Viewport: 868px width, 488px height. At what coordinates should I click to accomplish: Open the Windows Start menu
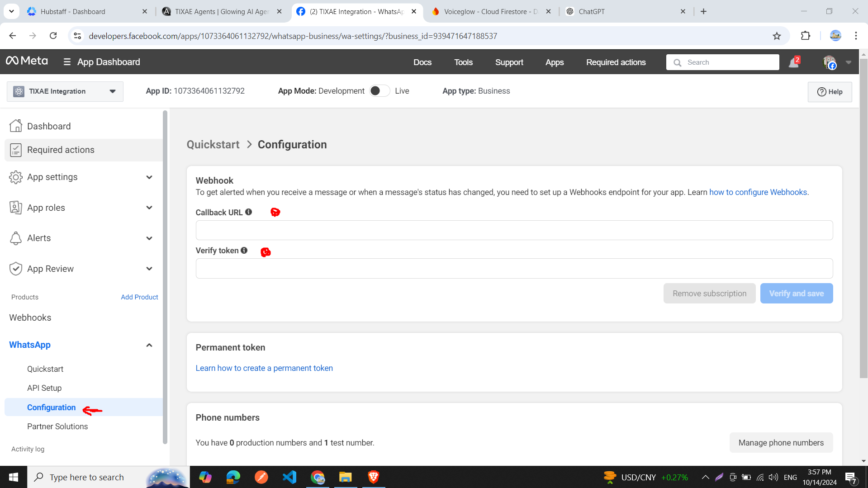[x=14, y=477]
